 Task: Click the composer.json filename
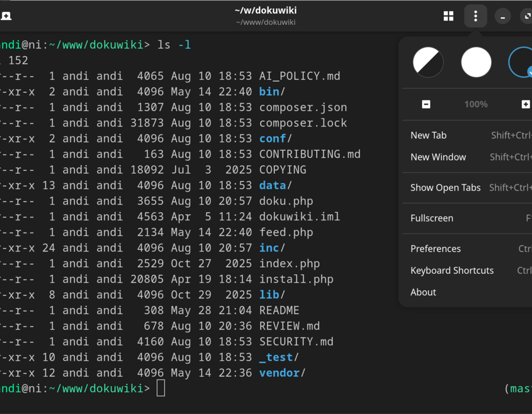pos(303,107)
